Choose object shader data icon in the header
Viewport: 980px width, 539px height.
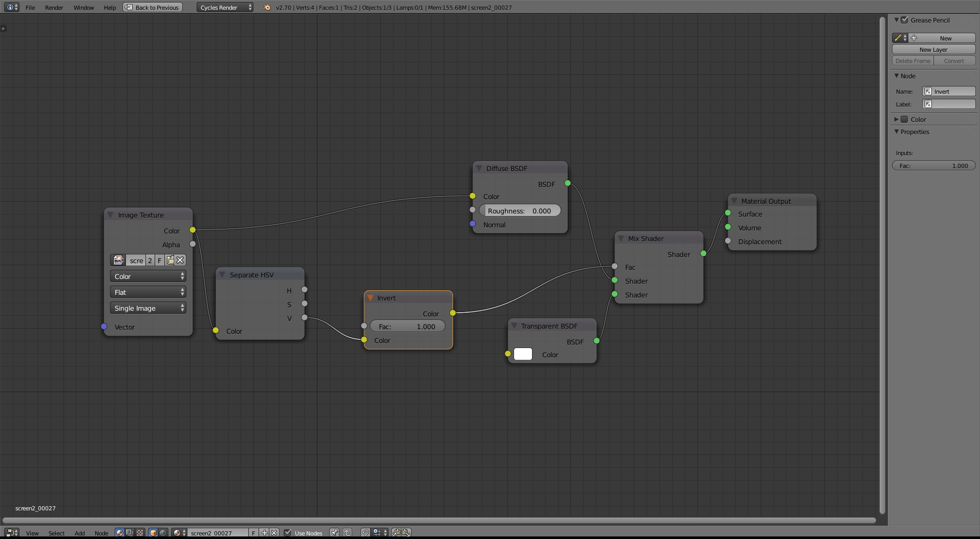pos(153,533)
